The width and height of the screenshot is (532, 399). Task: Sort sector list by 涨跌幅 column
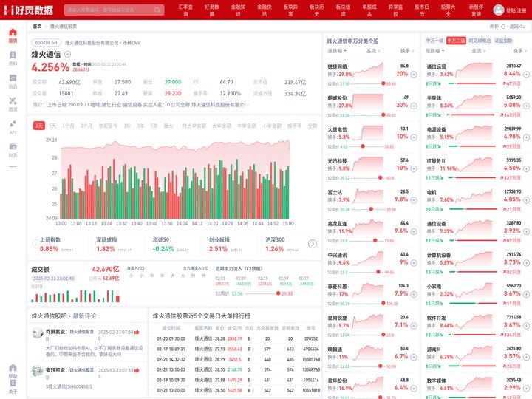click(435, 51)
